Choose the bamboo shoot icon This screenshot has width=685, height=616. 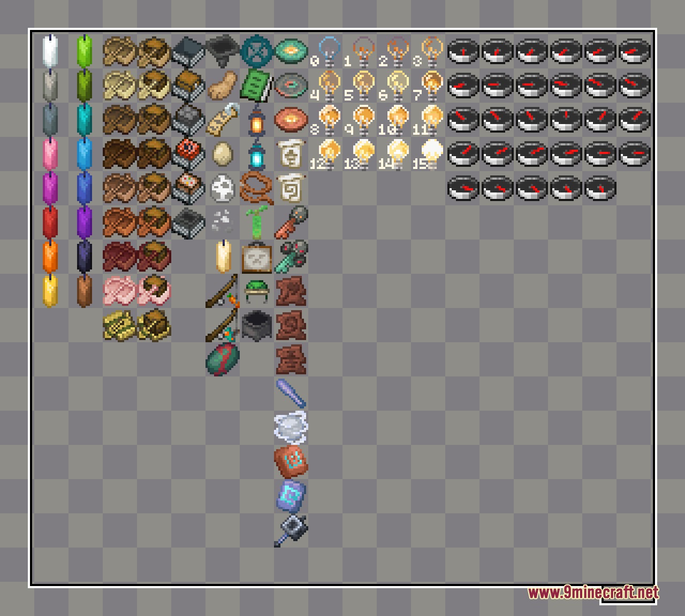point(256,222)
